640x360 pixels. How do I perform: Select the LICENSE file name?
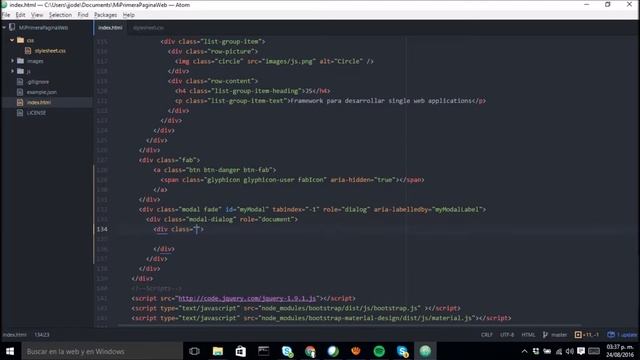pos(36,113)
